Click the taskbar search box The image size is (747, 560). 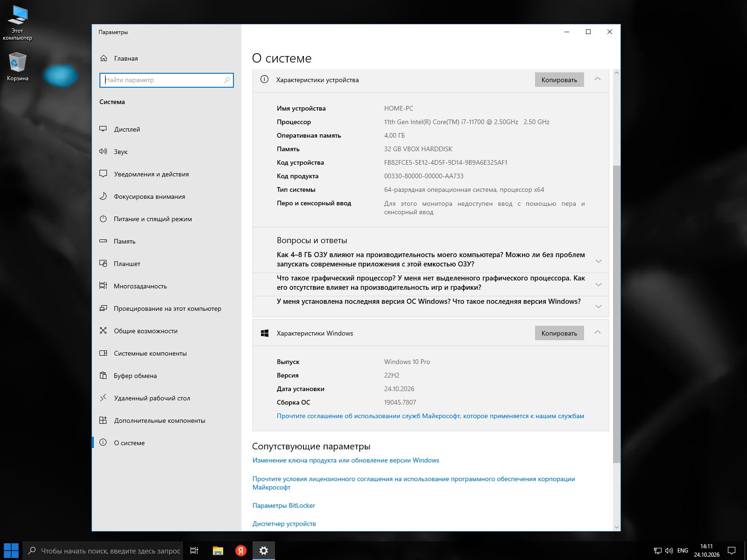(103, 551)
